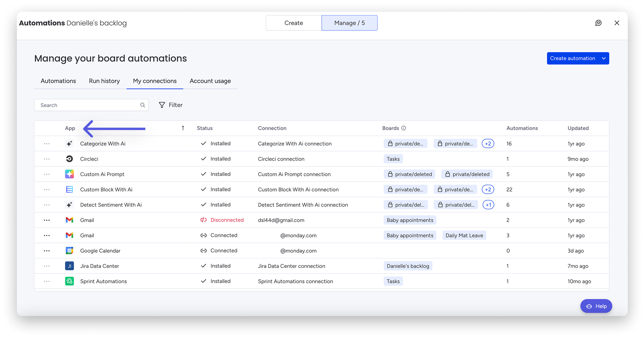The height and width of the screenshot is (338, 644).
Task: Expand the +1 boards for Detect Sentiment
Action: tap(488, 205)
